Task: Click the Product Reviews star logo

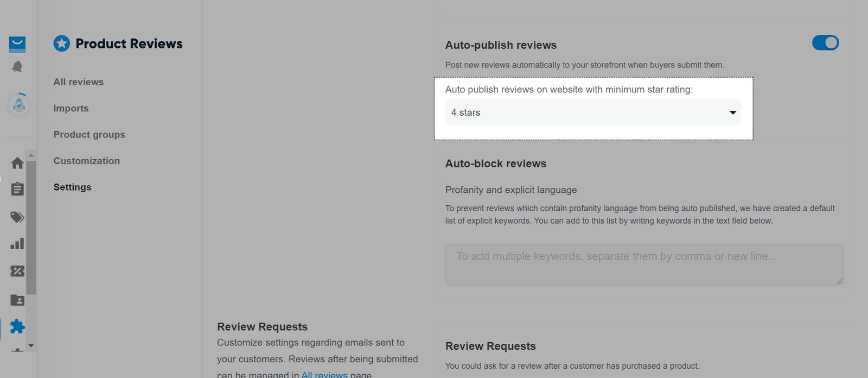Action: (x=62, y=43)
